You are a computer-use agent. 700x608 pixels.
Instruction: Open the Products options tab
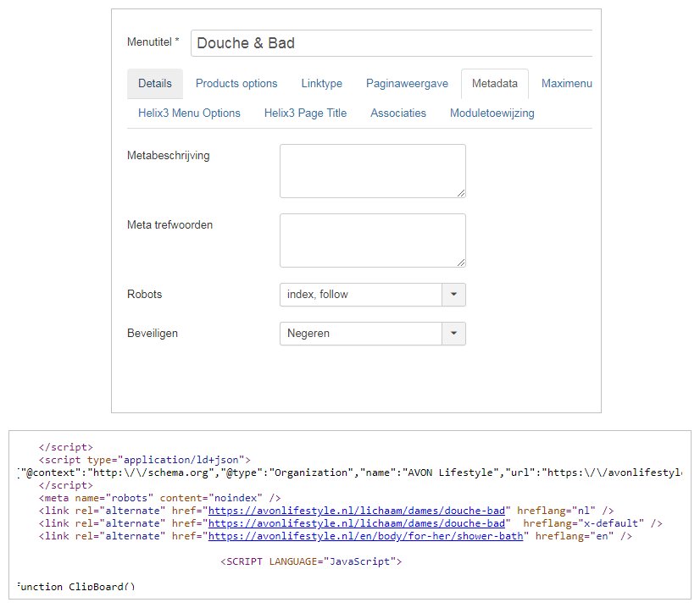[x=236, y=84]
